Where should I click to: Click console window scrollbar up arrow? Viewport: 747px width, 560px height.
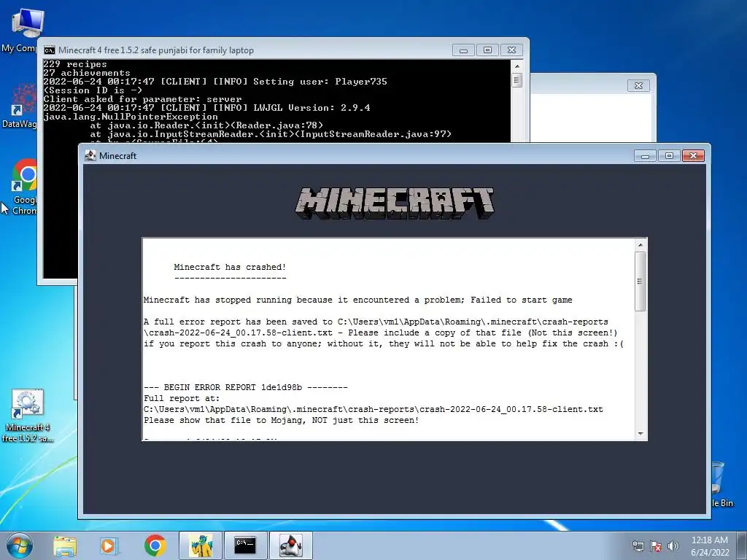pyautogui.click(x=517, y=66)
